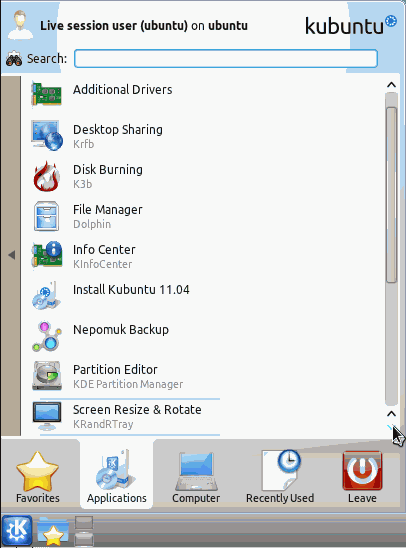
Task: Focus the Search input field
Action: coord(226,59)
